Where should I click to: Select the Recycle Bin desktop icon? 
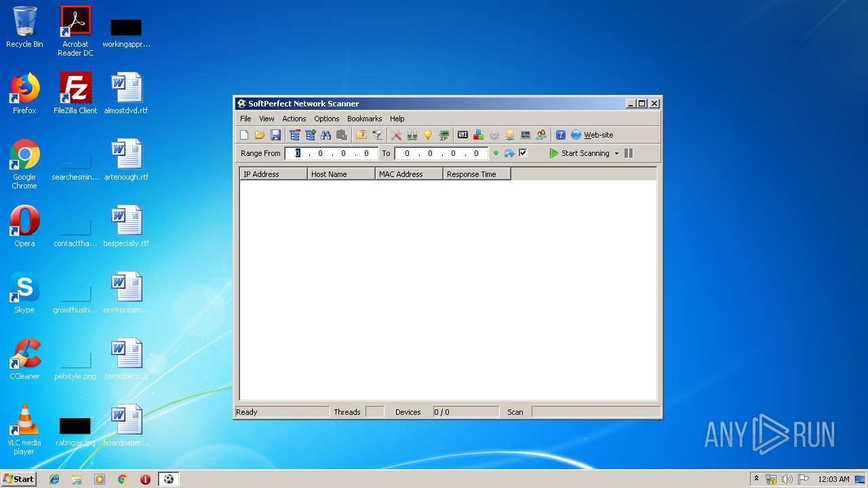pyautogui.click(x=24, y=27)
